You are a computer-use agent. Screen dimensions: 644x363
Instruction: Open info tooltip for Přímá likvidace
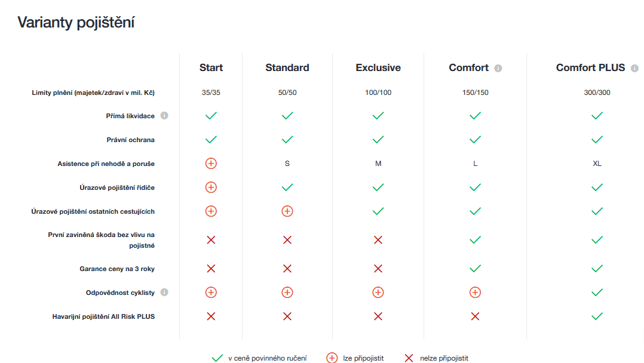164,116
